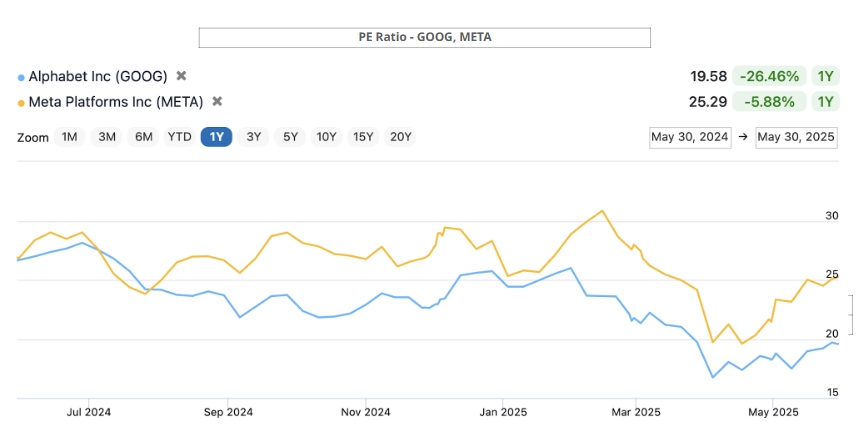Click the blue legend dot for Alphabet Inc
The width and height of the screenshot is (862, 440).
(x=21, y=78)
